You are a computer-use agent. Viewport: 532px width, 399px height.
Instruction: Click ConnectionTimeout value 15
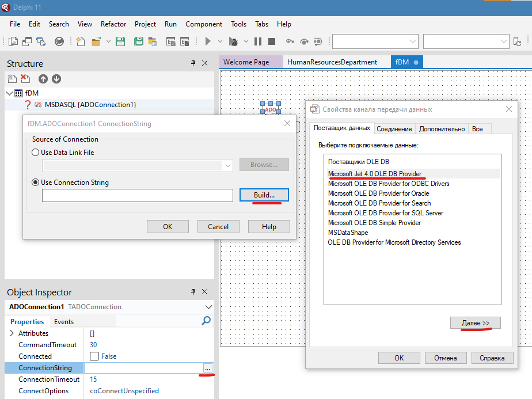(93, 379)
